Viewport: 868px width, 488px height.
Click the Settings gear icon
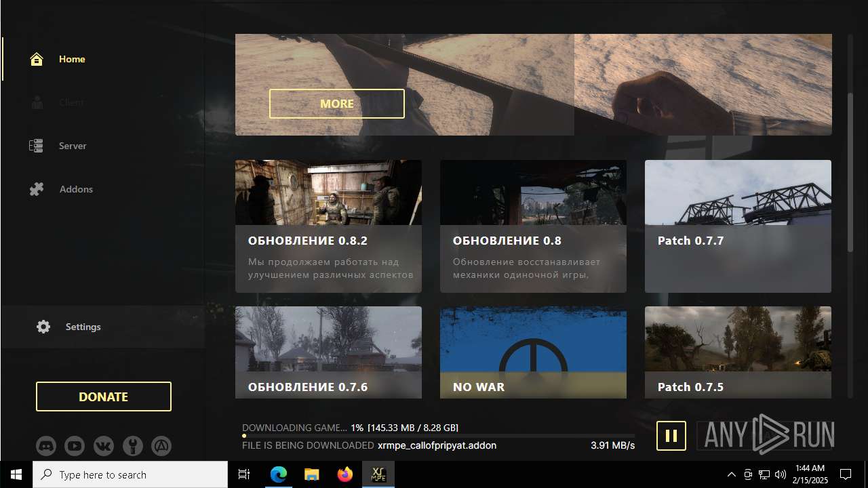43,327
